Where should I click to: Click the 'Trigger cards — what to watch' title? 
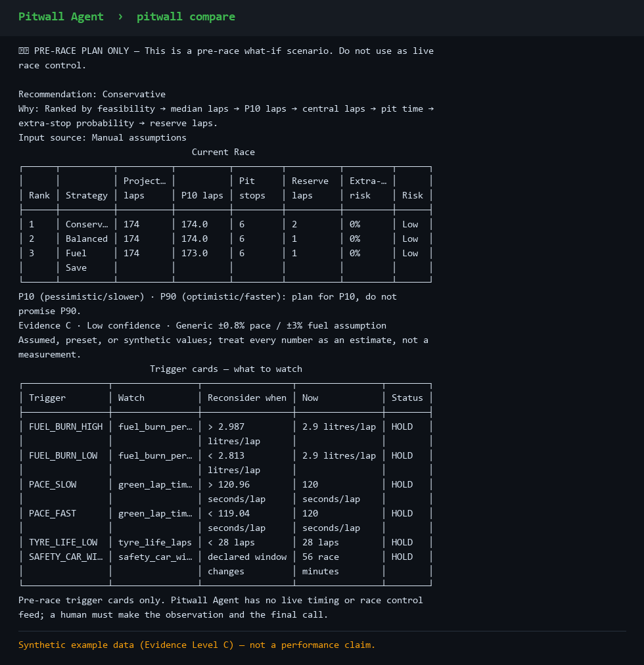(x=225, y=369)
